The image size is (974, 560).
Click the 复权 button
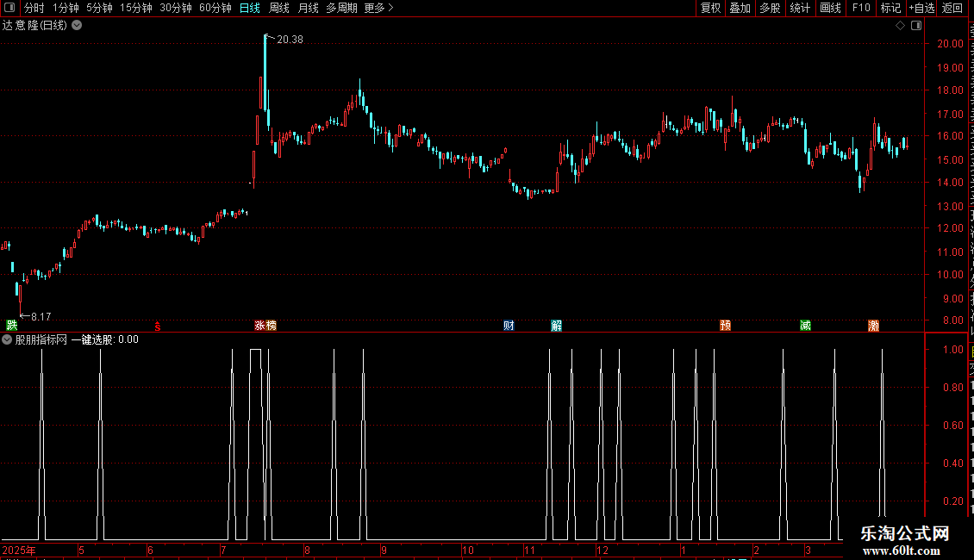coord(710,8)
